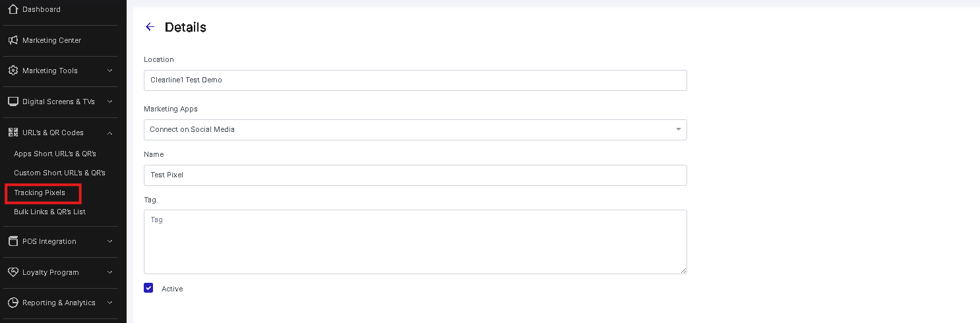Click the Reporting & Analytics pie icon

pyautogui.click(x=13, y=303)
